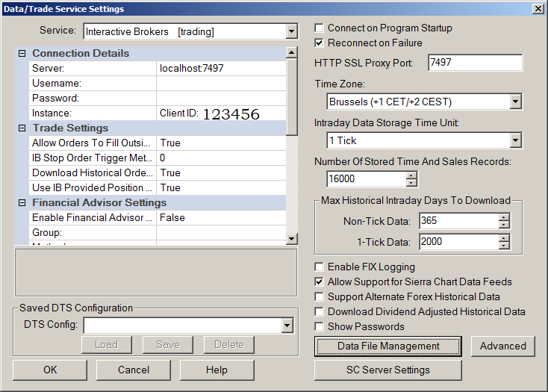Close the Data/Trade Service Settings dialog
The image size is (548, 392).
click(538, 8)
